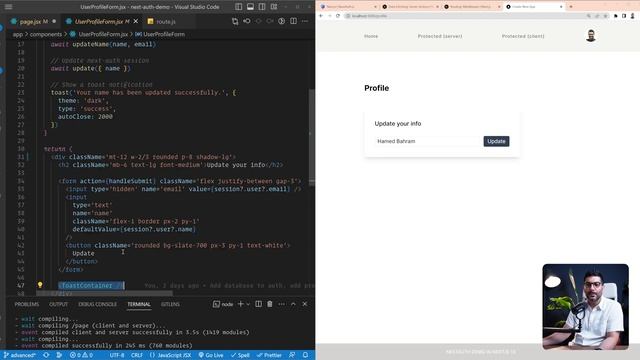Switch to the first browser tab
The image size is (640, 360).
point(348,7)
